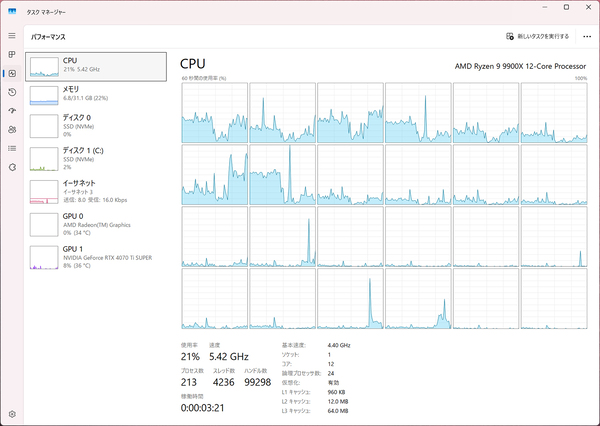Select the CPU entry in resource list

[x=96, y=67]
